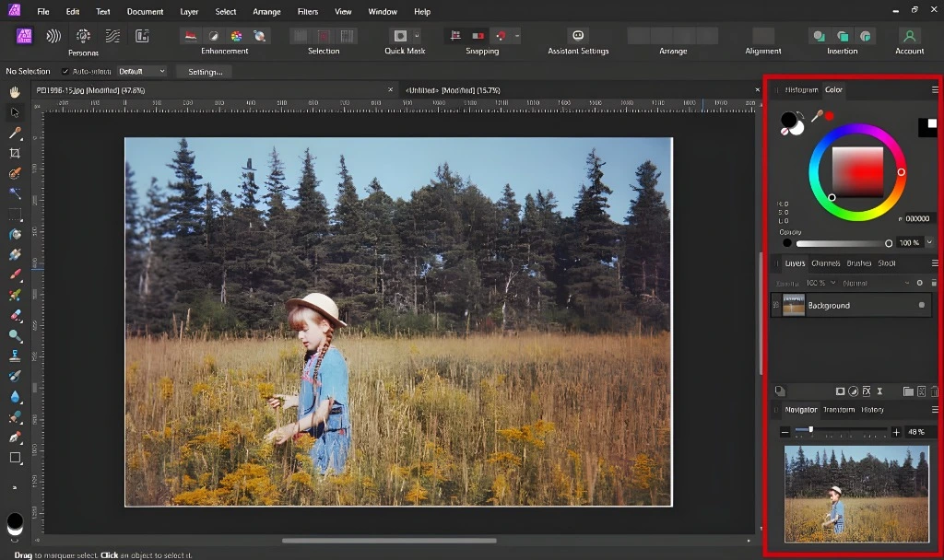Screen dimensions: 944x560
Task: Click the Settings... button
Action: tap(206, 72)
